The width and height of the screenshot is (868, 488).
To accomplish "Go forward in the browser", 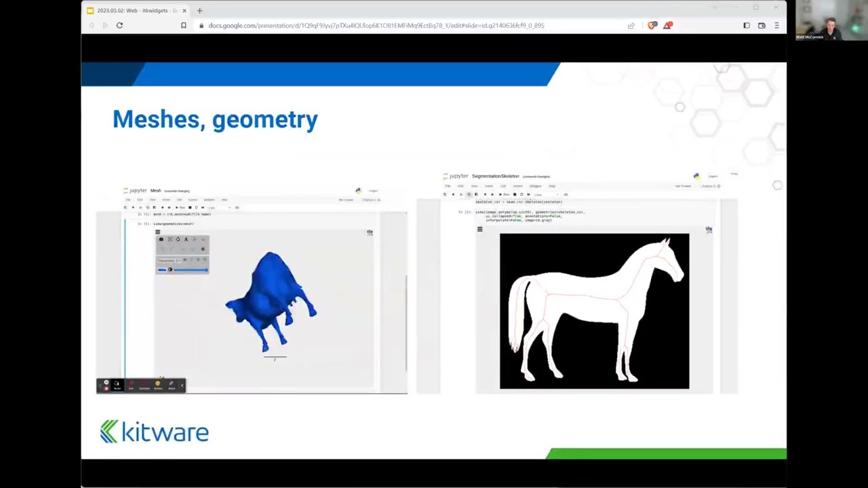I will [x=105, y=25].
